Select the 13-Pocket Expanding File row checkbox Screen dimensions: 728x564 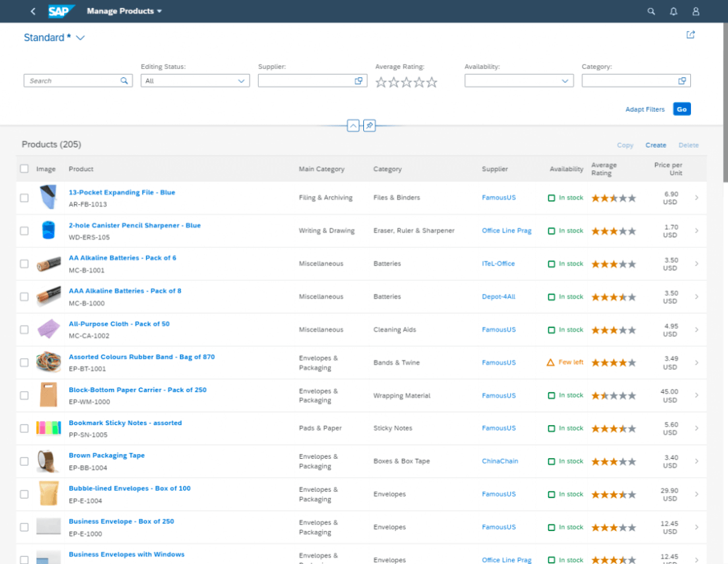(24, 197)
